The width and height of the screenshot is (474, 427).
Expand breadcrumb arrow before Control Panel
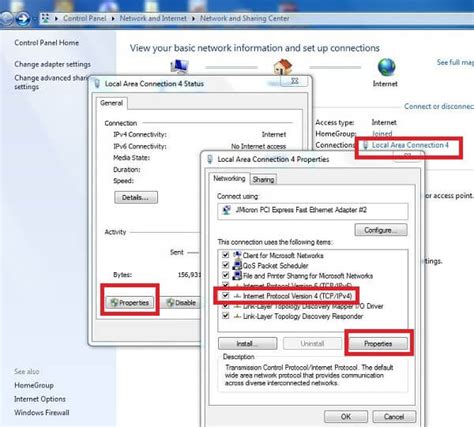coord(56,19)
